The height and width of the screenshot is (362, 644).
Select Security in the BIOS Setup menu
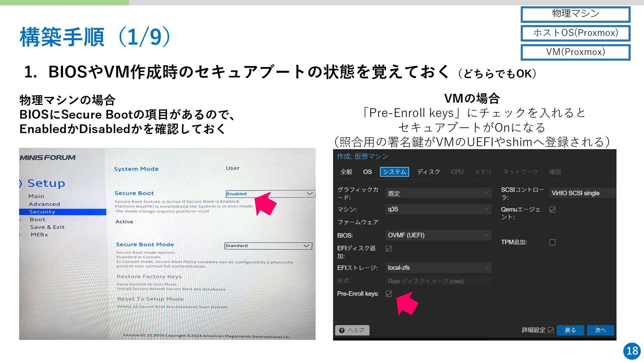[42, 212]
